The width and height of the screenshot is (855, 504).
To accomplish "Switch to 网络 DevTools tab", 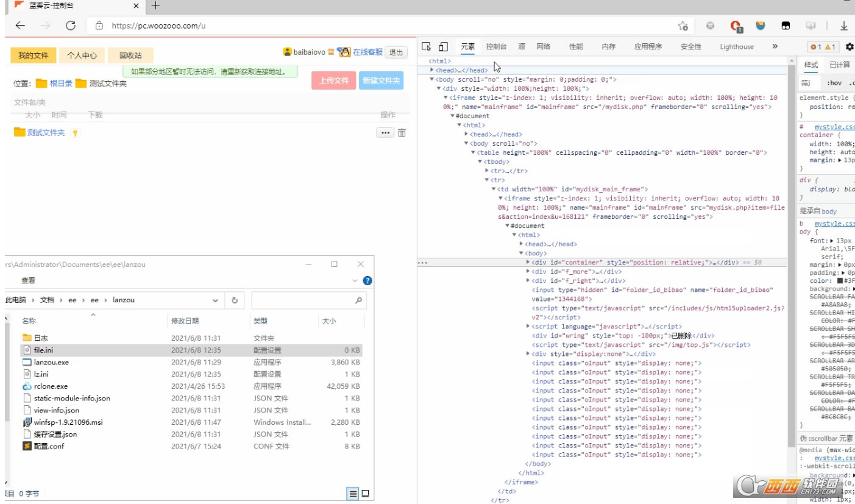I will coord(543,46).
